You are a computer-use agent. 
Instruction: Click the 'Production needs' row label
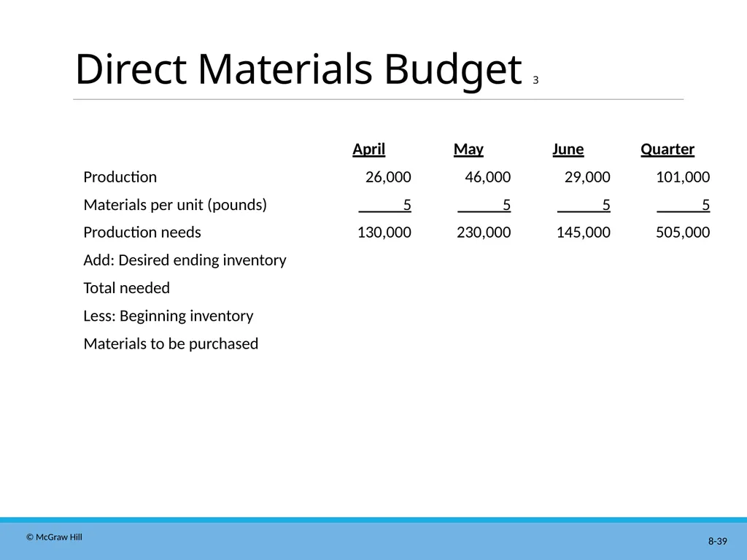142,233
